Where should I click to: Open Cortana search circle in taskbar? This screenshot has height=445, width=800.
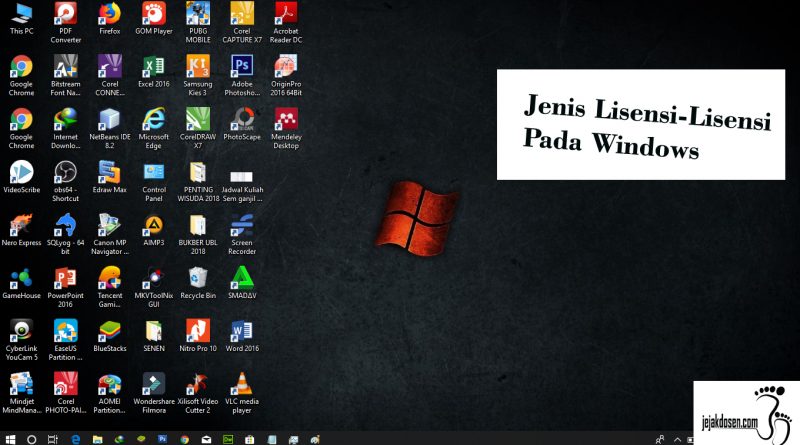point(31,439)
